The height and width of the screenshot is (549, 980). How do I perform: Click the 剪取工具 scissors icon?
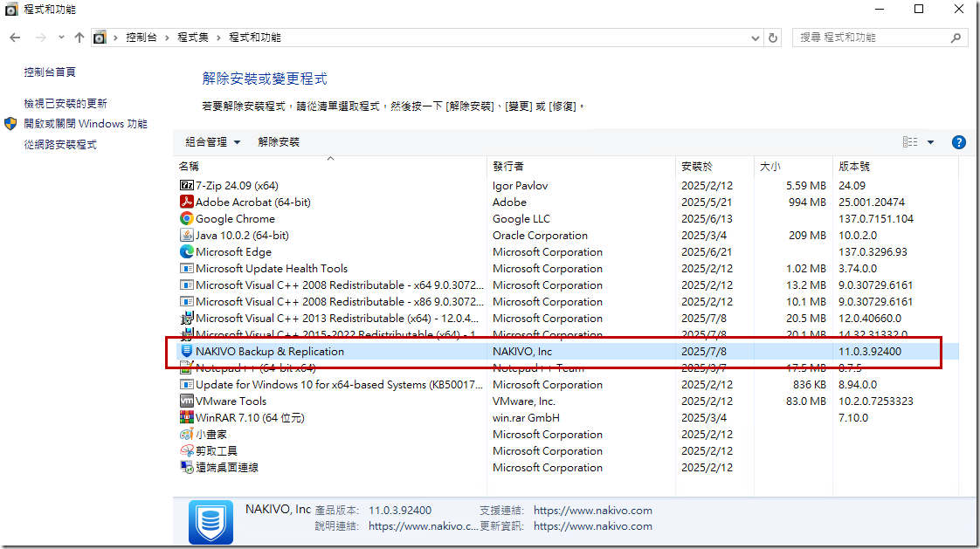click(x=186, y=450)
